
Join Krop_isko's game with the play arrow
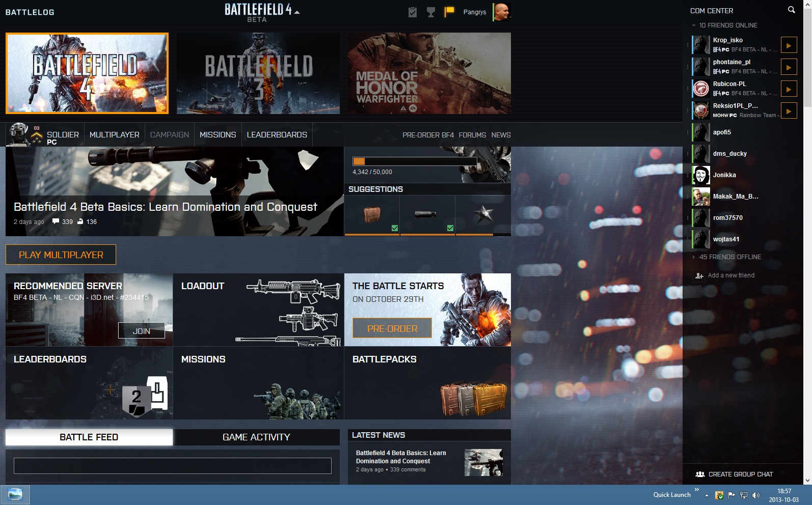(x=789, y=45)
